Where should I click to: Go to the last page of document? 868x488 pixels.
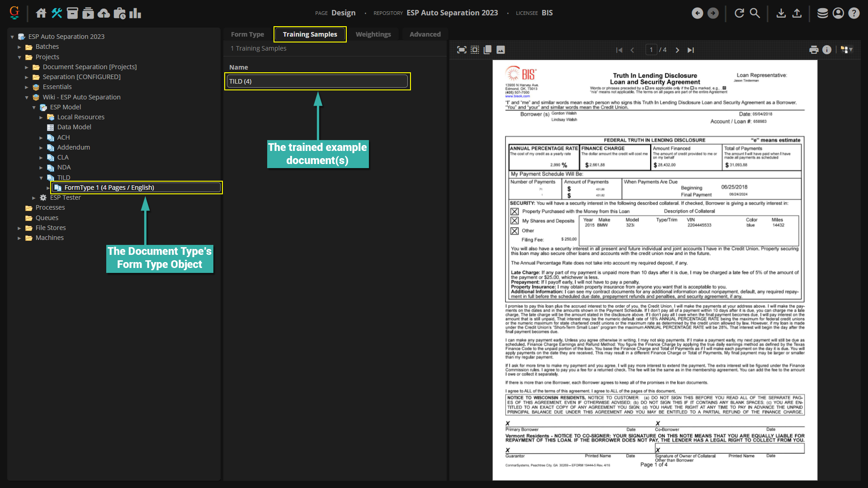[691, 50]
